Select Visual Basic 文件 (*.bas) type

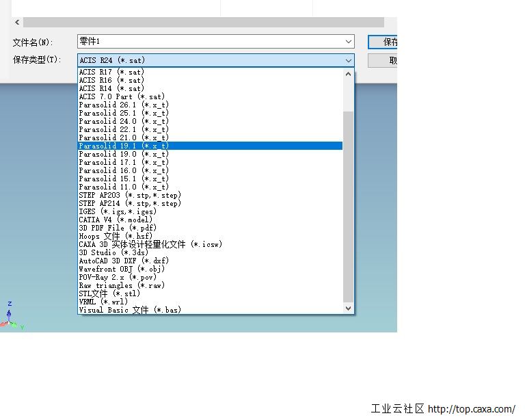[x=130, y=310]
